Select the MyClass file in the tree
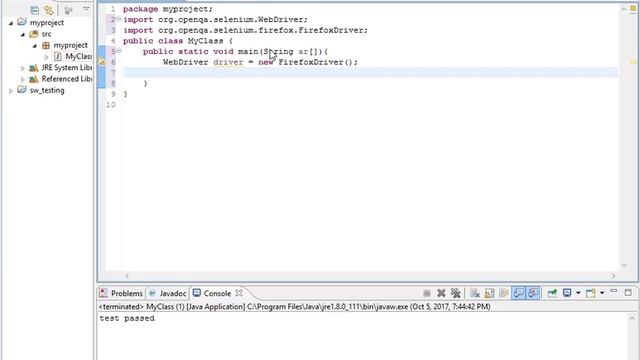The height and width of the screenshot is (360, 640). [79, 56]
